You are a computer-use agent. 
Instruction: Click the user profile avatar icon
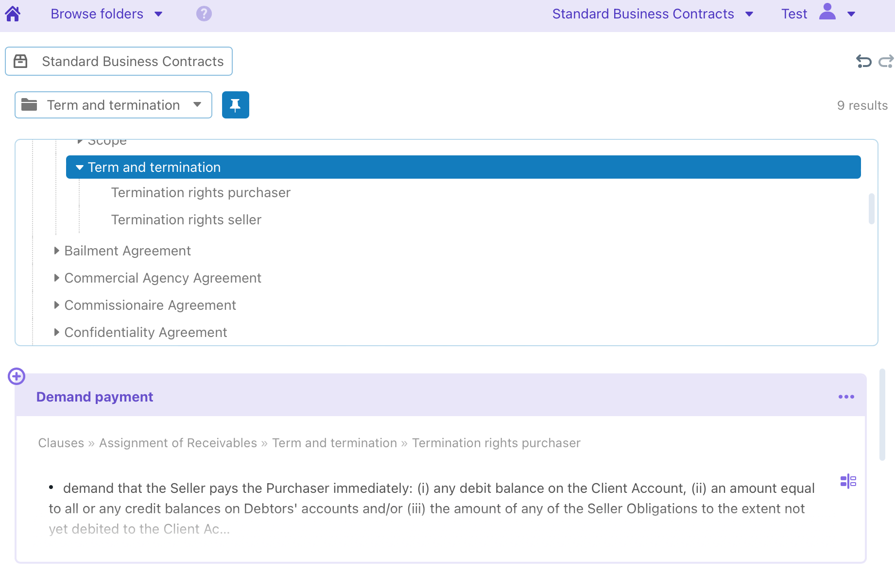point(827,12)
